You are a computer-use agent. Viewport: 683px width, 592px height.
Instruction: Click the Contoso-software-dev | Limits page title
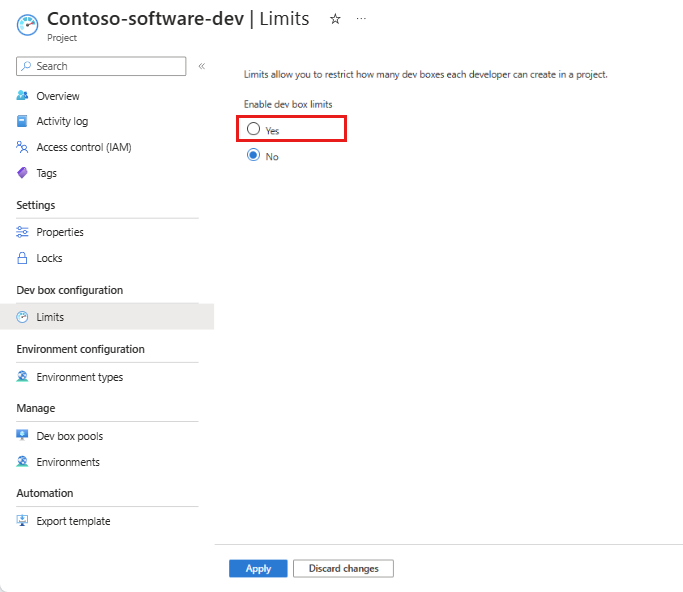pos(178,19)
